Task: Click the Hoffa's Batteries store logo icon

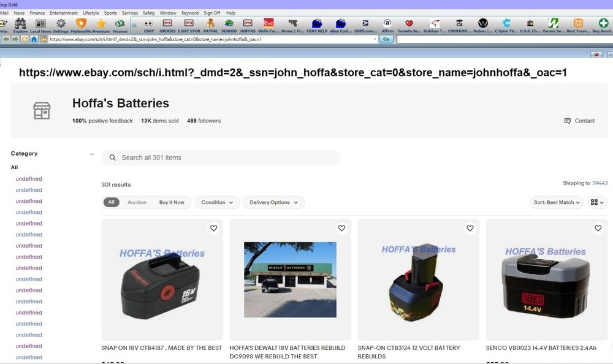Action: coord(42,111)
